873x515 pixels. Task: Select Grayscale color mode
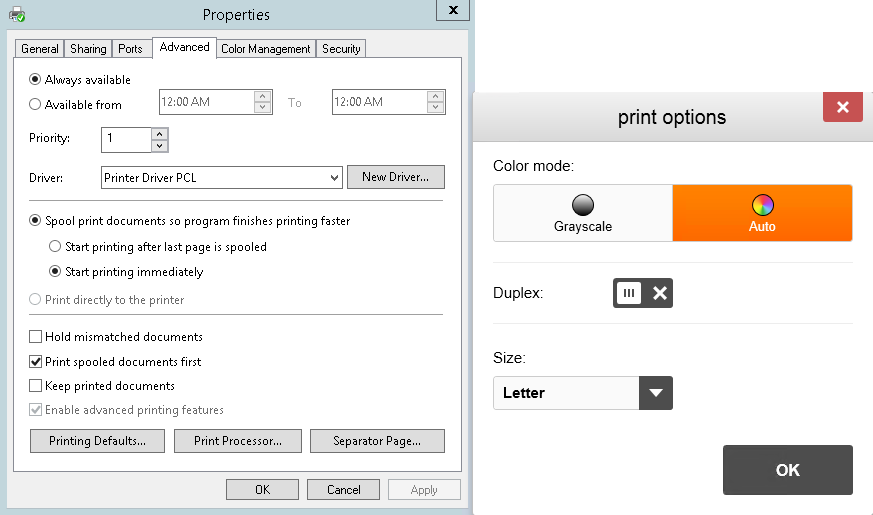(582, 213)
